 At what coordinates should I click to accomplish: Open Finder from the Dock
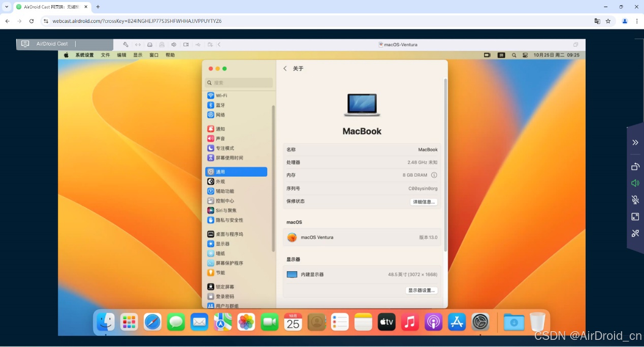point(106,322)
